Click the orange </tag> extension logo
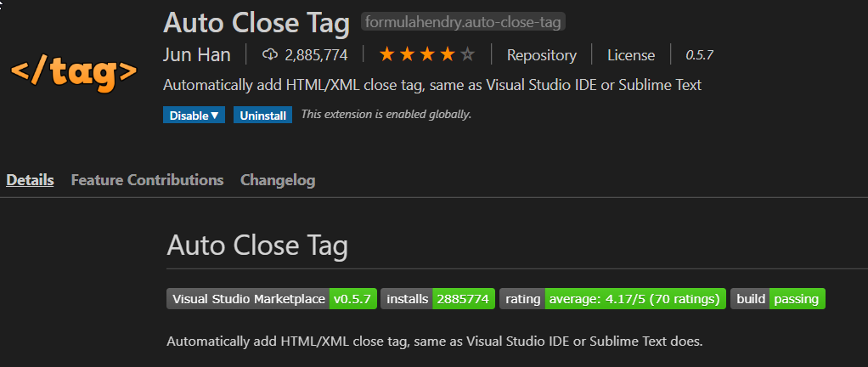Image resolution: width=868 pixels, height=367 pixels. [x=74, y=73]
